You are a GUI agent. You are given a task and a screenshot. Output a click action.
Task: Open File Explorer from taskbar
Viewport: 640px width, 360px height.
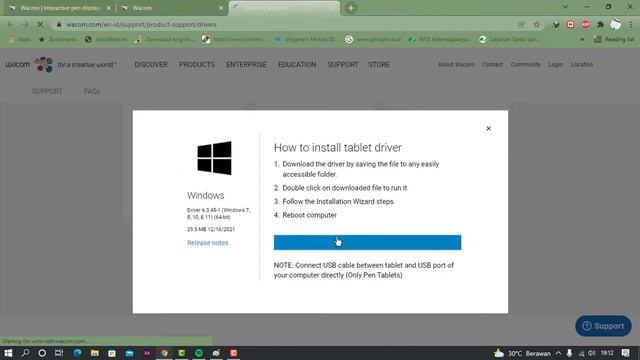pyautogui.click(x=95, y=353)
